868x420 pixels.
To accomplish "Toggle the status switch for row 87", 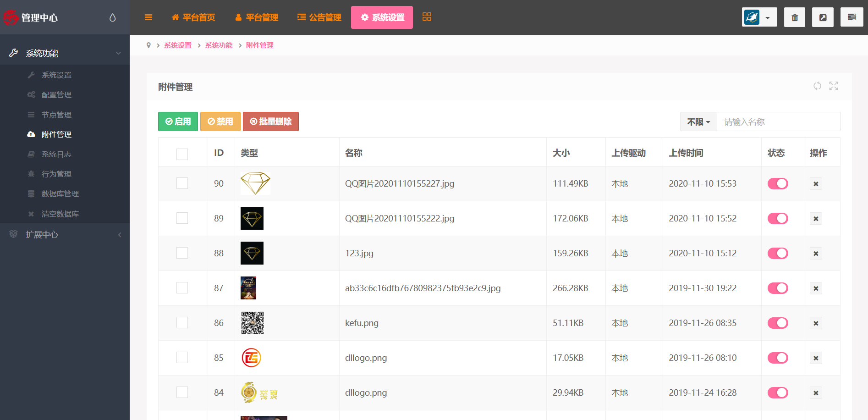I will coord(778,288).
